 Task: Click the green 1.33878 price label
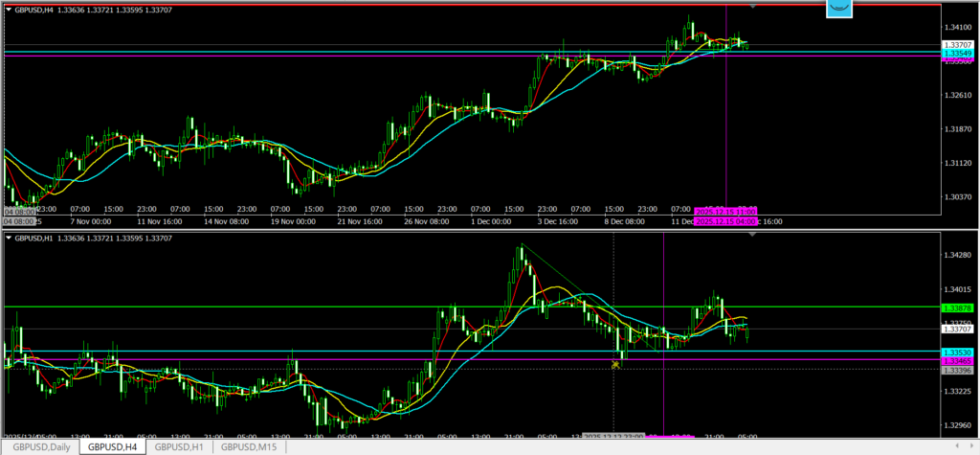(957, 307)
